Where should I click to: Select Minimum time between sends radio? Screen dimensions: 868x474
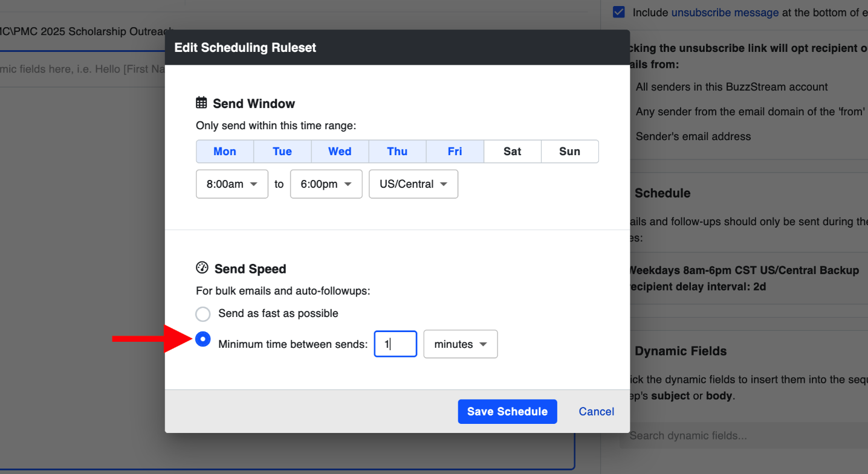point(203,340)
